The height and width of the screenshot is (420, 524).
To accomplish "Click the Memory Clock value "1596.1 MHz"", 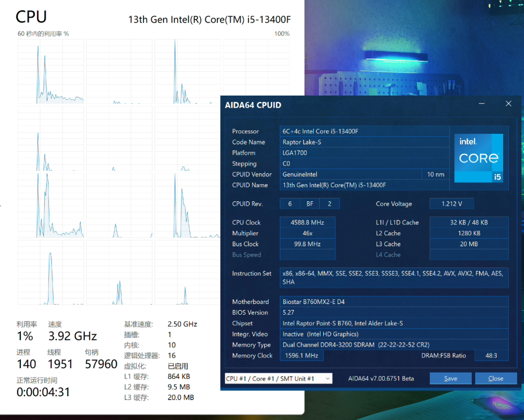I will click(x=301, y=355).
